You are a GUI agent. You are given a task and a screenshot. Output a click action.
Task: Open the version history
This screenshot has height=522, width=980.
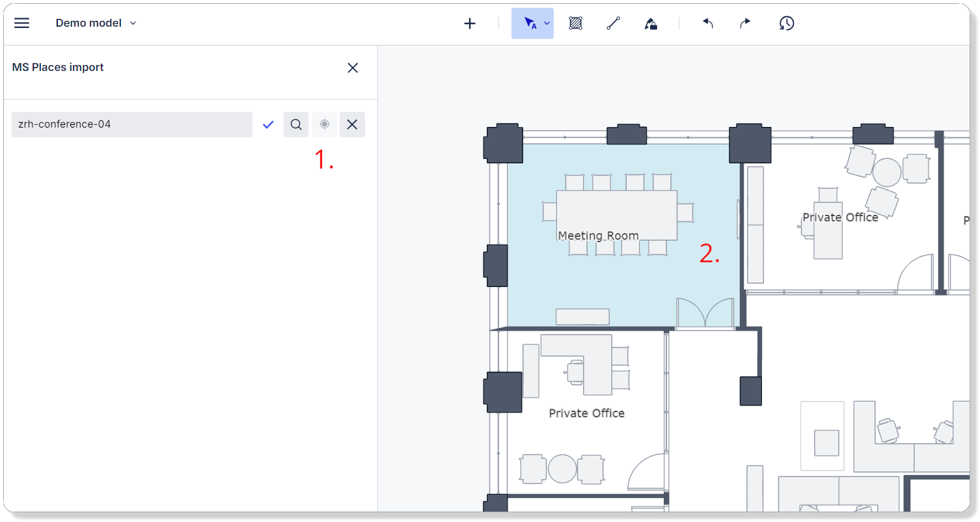click(x=786, y=23)
